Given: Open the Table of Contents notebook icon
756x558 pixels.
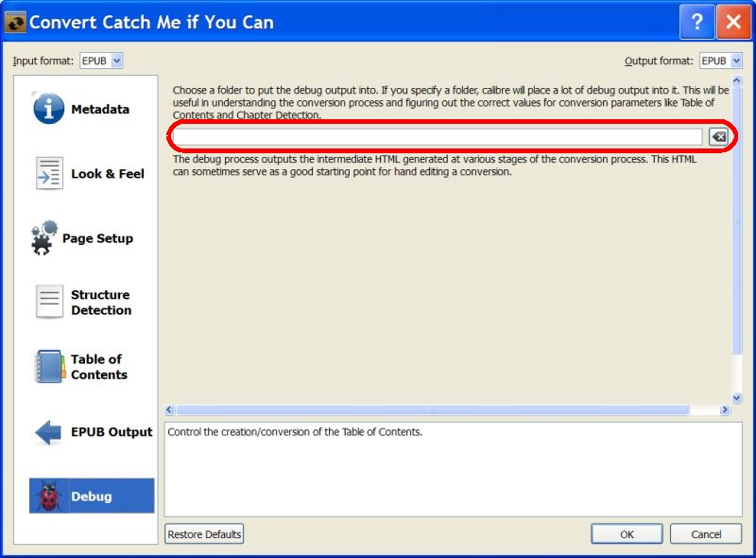Looking at the screenshot, I should (50, 366).
